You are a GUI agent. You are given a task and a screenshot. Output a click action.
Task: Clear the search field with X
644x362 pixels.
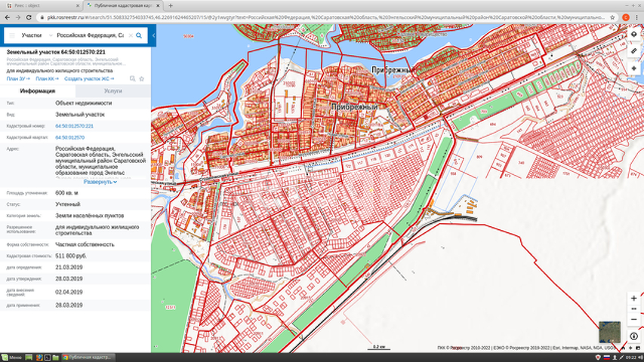point(130,35)
